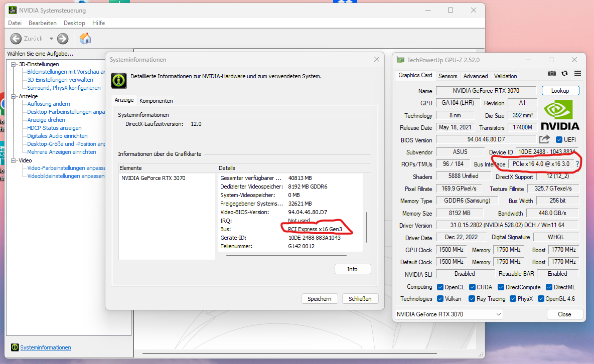Click the NVIDIA main window horizontal scrollbar

point(289,353)
